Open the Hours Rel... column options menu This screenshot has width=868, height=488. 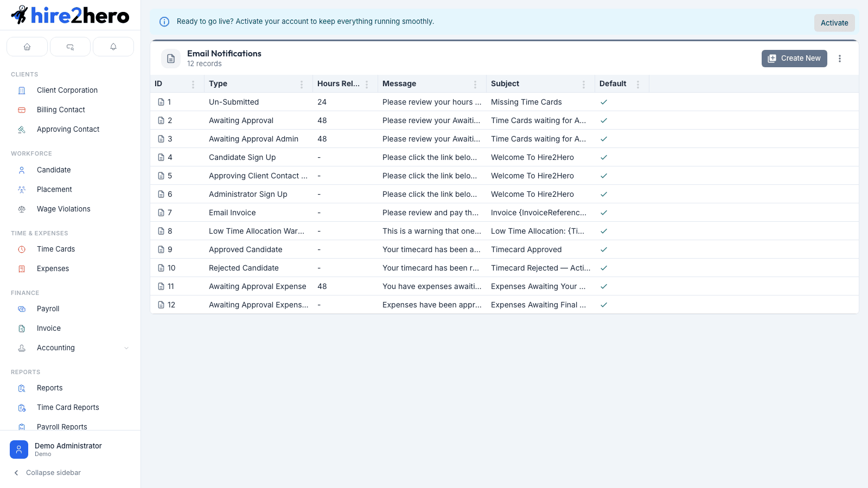click(x=367, y=84)
